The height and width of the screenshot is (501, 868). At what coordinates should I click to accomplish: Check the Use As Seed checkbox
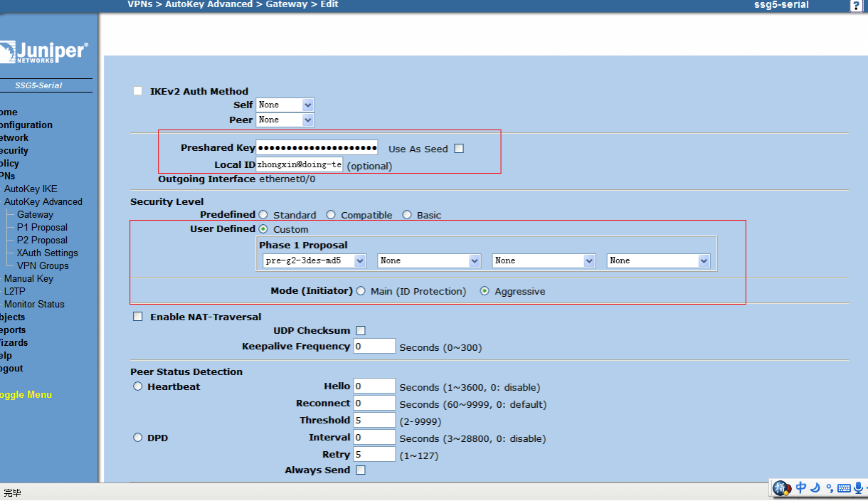tap(459, 149)
